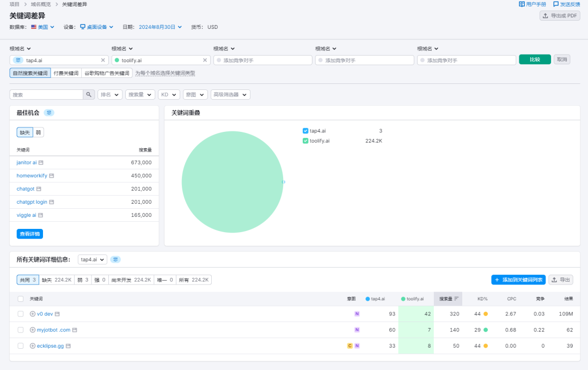The height and width of the screenshot is (370, 588).
Task: Click the green 比较 button
Action: tap(535, 59)
